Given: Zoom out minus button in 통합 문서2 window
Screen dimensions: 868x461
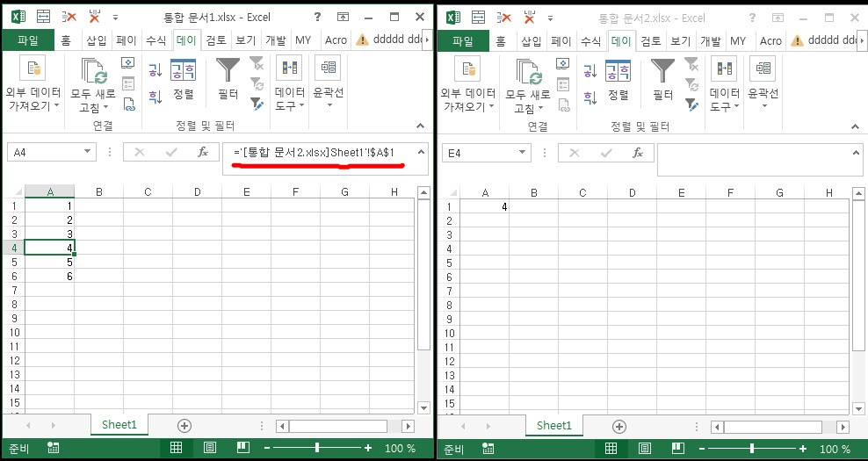Looking at the screenshot, I should (x=702, y=449).
